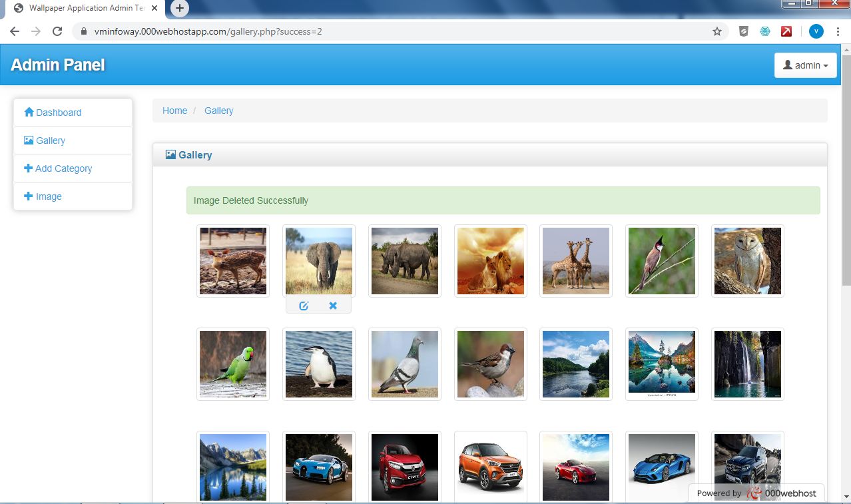
Task: Click the bulbul bird on branch thumbnail
Action: pyautogui.click(x=662, y=261)
